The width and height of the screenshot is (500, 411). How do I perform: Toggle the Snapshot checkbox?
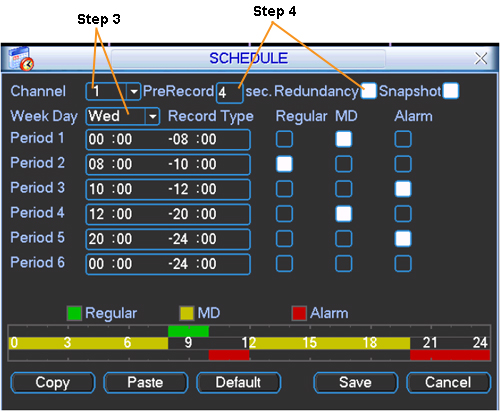point(451,91)
